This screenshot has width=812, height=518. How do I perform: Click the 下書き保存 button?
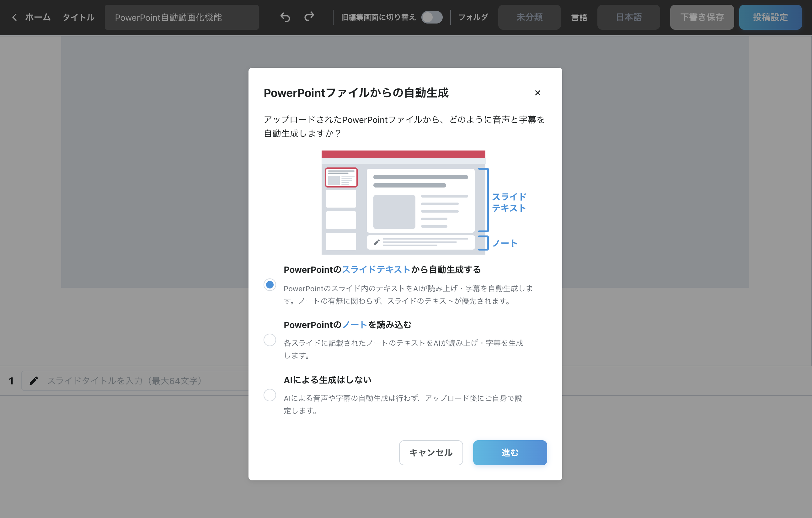click(701, 17)
